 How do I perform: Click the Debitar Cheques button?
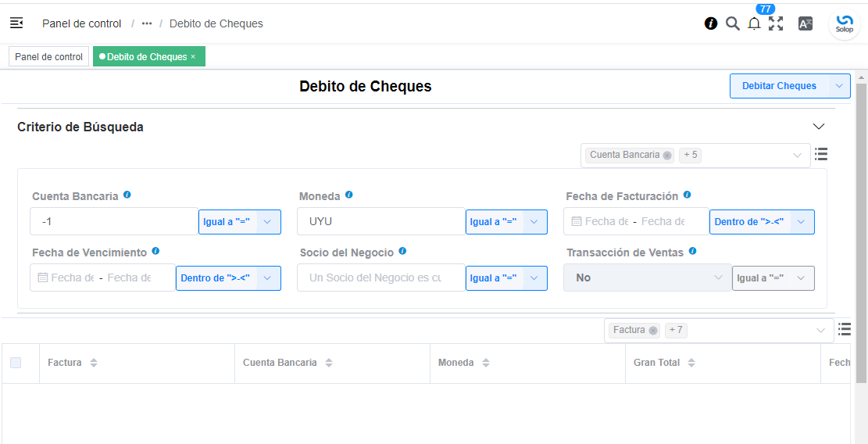coord(779,86)
